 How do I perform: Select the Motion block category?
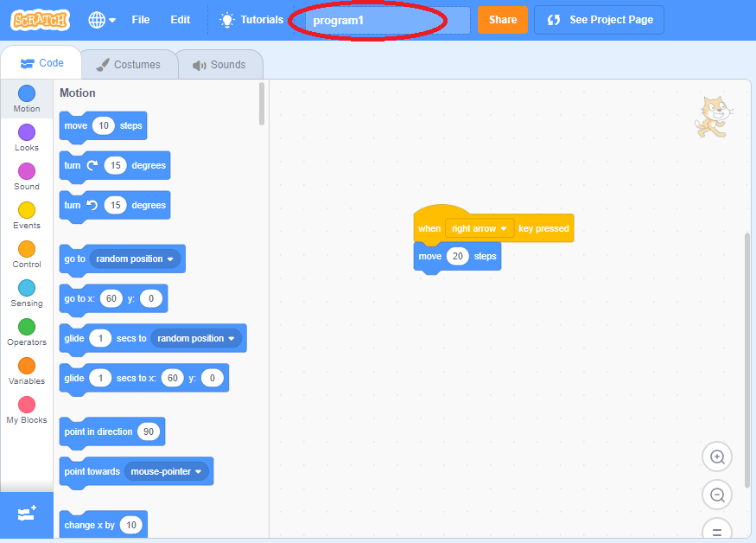(27, 99)
